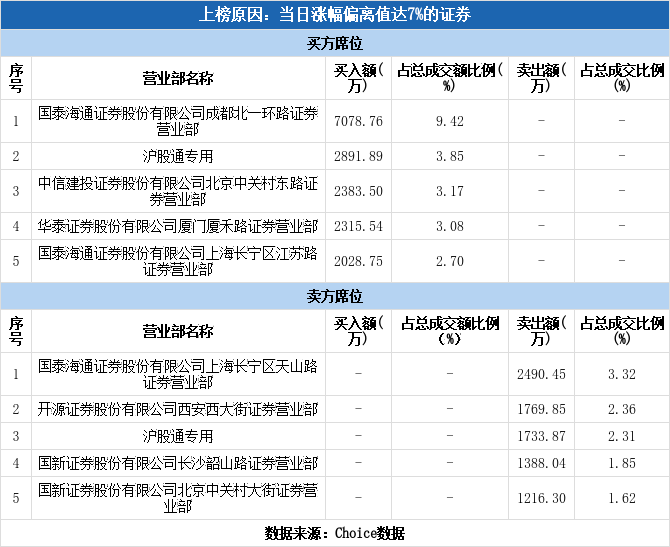This screenshot has width=670, height=547.
Task: Select 国泰海通证券上海长宁区天山路证券营业部
Action: tap(178, 374)
